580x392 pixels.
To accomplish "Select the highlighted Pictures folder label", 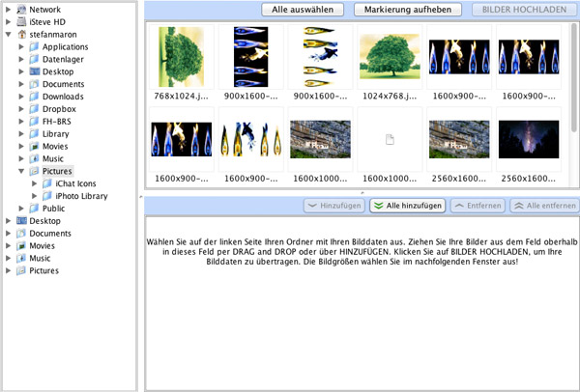I will (57, 171).
